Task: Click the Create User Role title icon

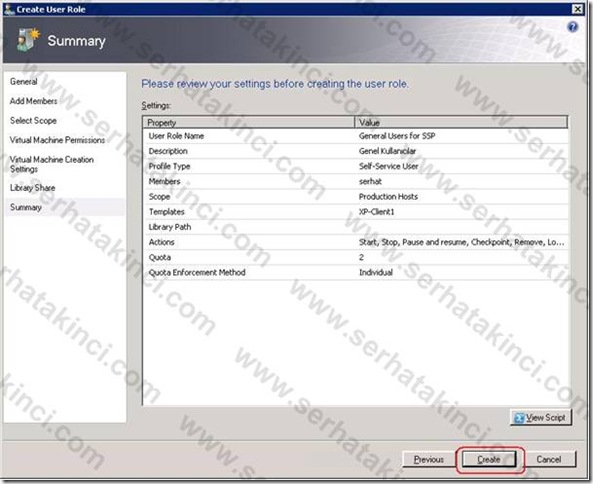Action: (x=9, y=9)
